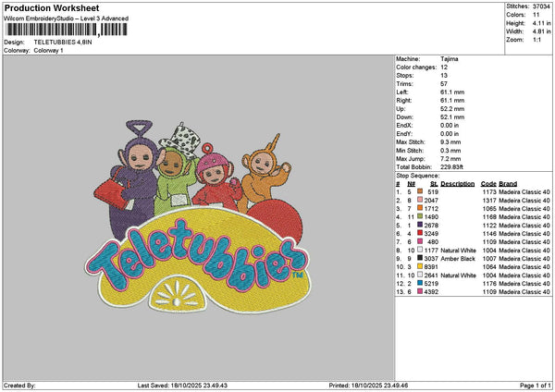
Task: Click the barcode under the worksheet title
Action: click(65, 30)
